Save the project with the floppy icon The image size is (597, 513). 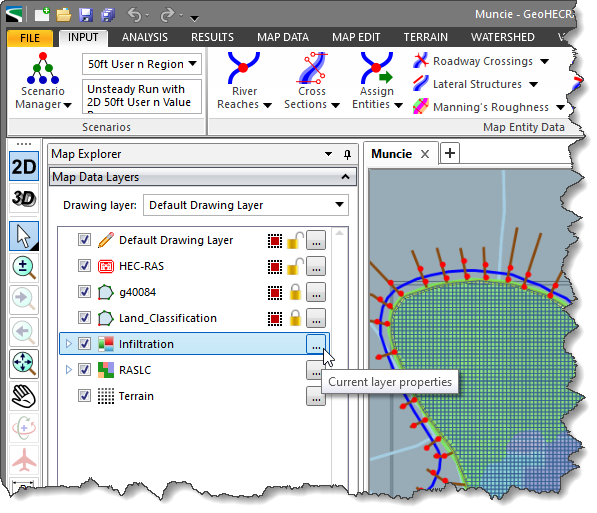click(x=86, y=15)
